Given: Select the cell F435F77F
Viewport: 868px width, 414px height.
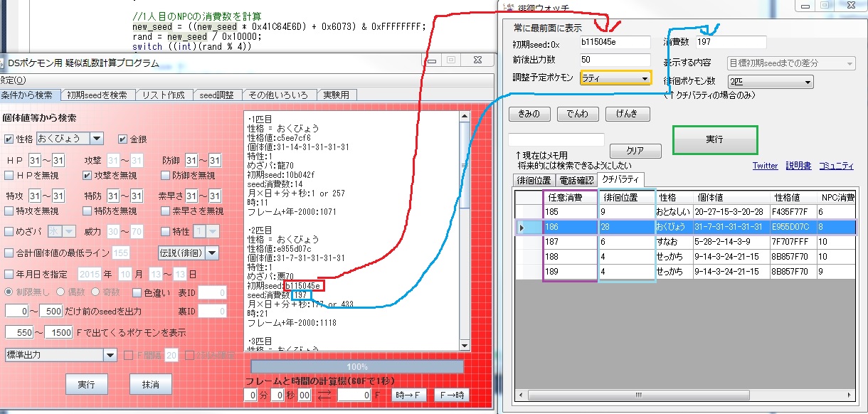Looking at the screenshot, I should 793,212.
